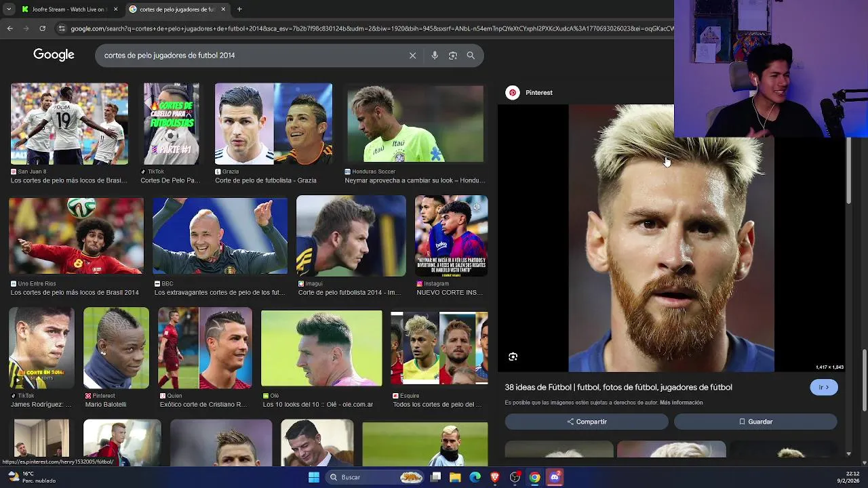Open Task View from taskbar
The width and height of the screenshot is (868, 488).
tap(435, 477)
